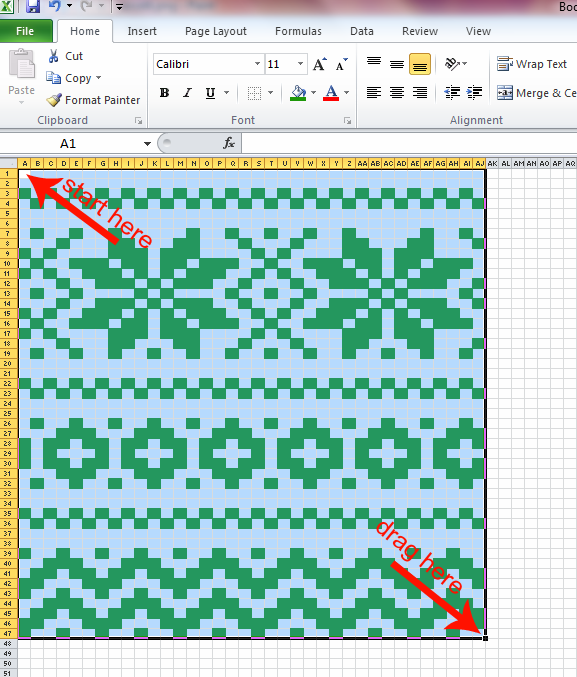Click the Save icon in the title bar

coord(33,6)
